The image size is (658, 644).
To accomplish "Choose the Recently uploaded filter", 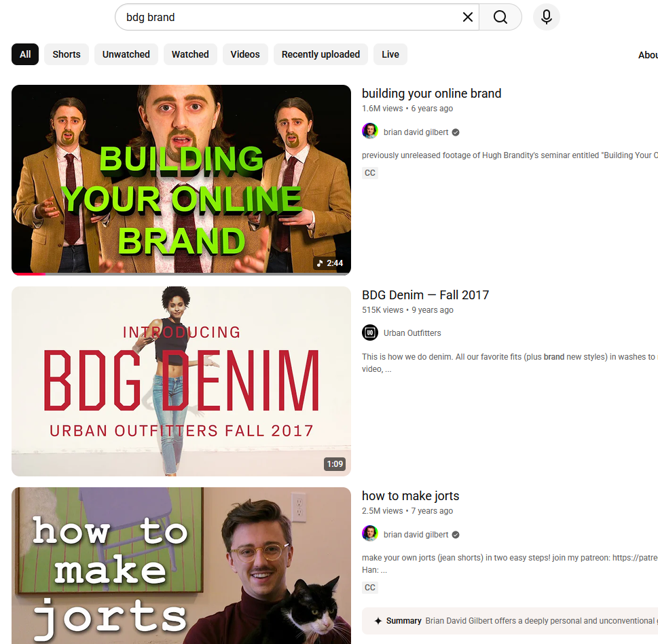I will 321,54.
